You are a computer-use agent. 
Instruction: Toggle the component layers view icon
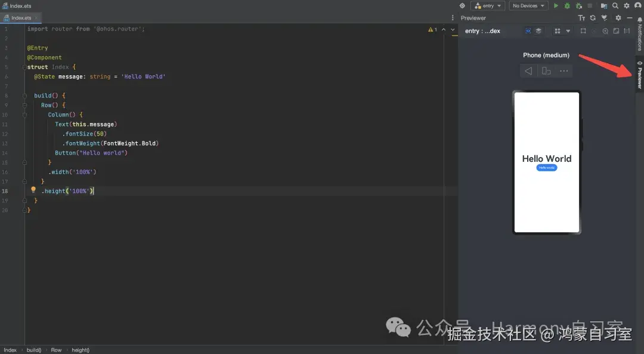538,30
